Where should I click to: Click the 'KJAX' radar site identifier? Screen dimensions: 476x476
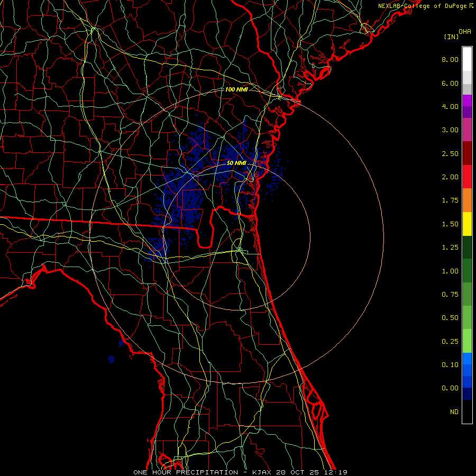click(263, 472)
